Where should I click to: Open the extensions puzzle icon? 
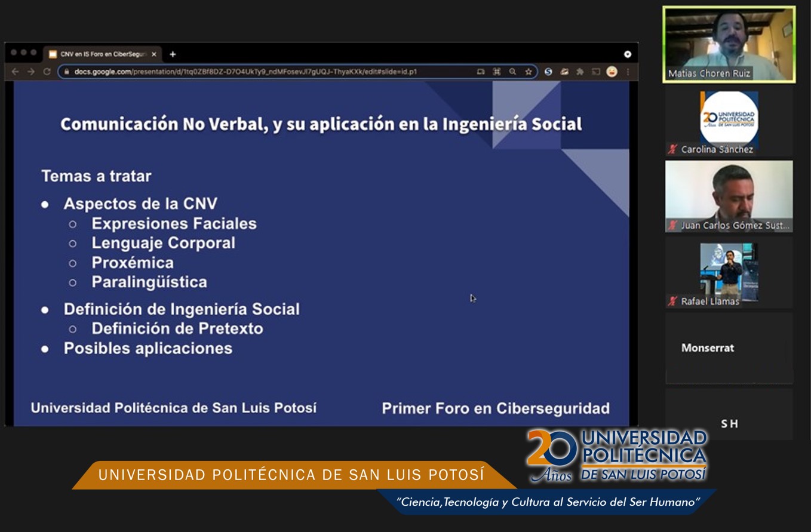click(579, 72)
